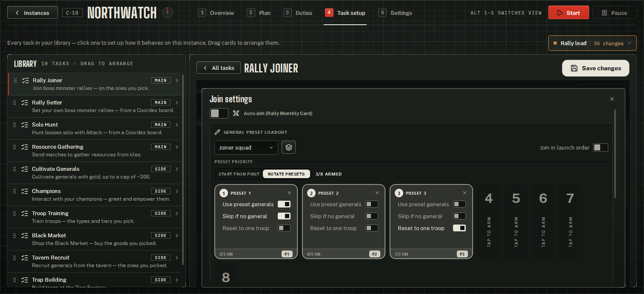Click the Save changes button
644x294 pixels.
click(x=596, y=68)
